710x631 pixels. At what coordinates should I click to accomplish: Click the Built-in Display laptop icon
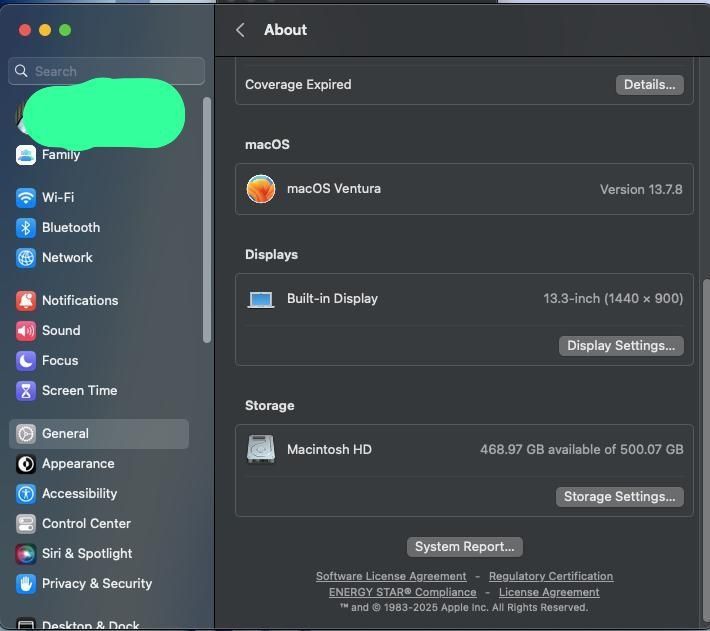click(x=261, y=300)
